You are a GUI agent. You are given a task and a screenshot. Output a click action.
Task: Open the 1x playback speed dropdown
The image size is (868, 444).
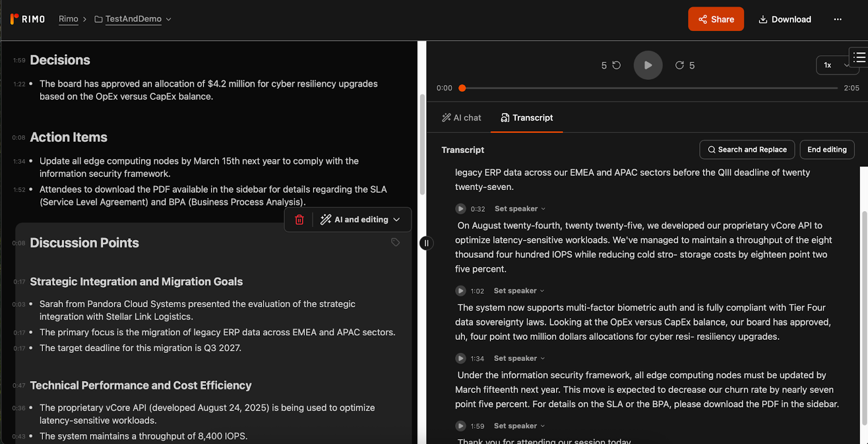[x=837, y=65]
